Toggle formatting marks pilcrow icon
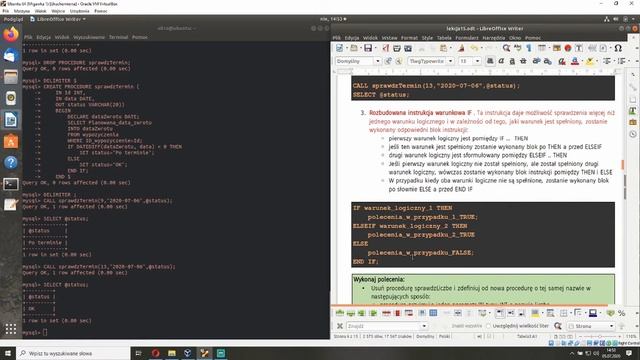The height and width of the screenshot is (360, 640). pyautogui.click(x=529, y=48)
